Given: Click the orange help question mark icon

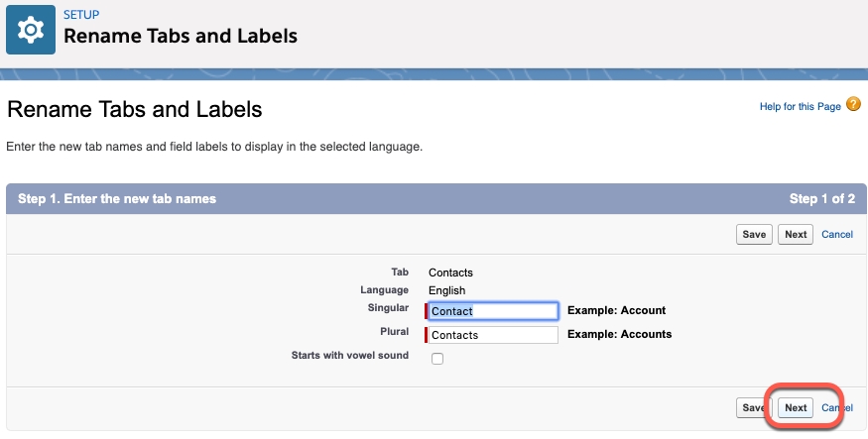Looking at the screenshot, I should click(x=853, y=104).
